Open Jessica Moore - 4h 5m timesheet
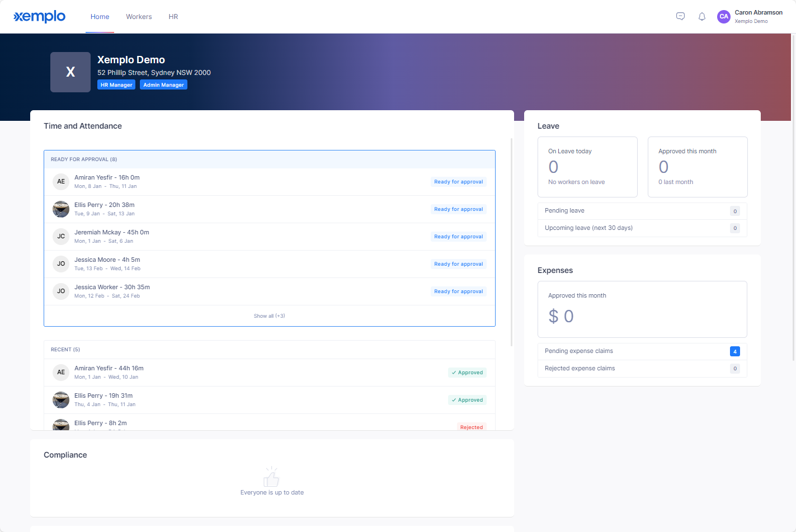Screen dimensions: 796x532 (x=270, y=264)
